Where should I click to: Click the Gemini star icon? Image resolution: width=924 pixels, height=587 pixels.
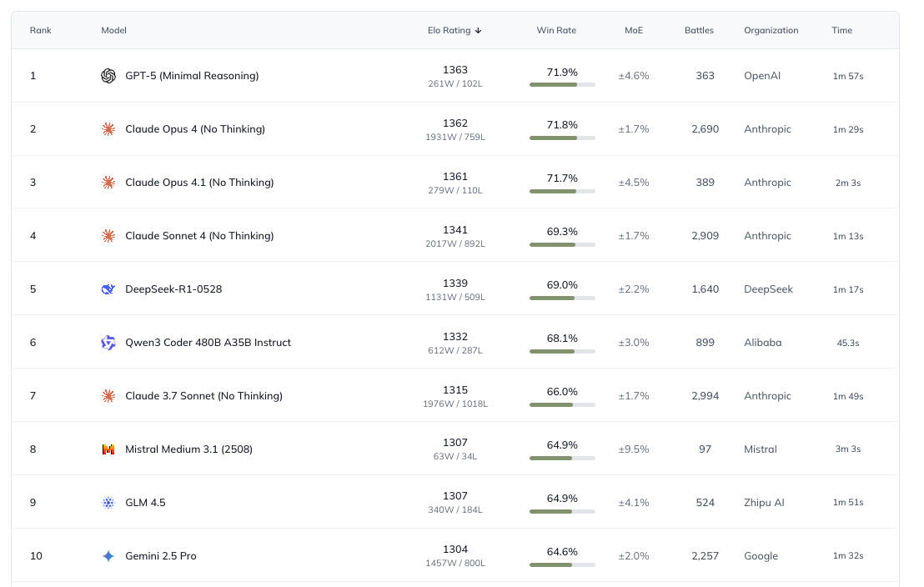(108, 556)
